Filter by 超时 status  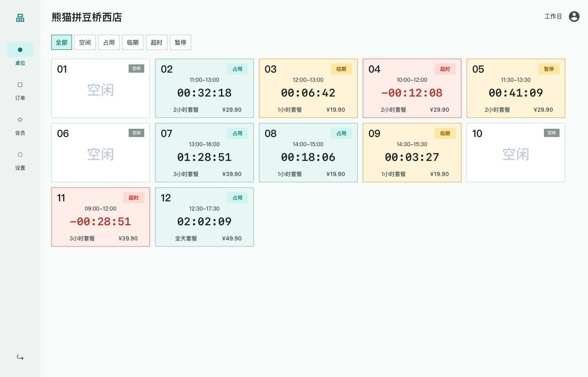pos(157,42)
